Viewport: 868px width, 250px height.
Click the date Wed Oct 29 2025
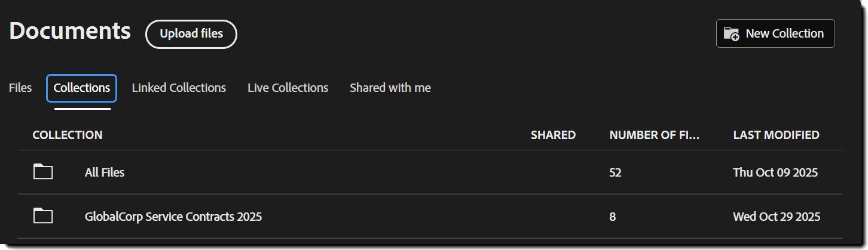[x=777, y=217]
